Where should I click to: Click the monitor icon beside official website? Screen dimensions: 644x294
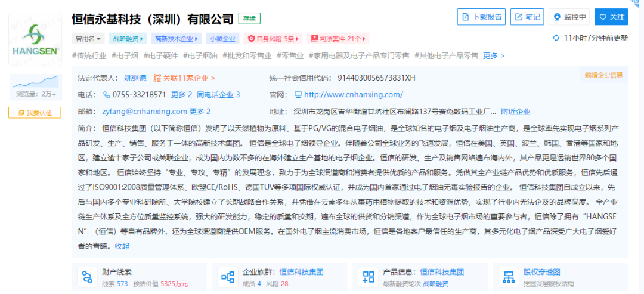[x=299, y=94]
